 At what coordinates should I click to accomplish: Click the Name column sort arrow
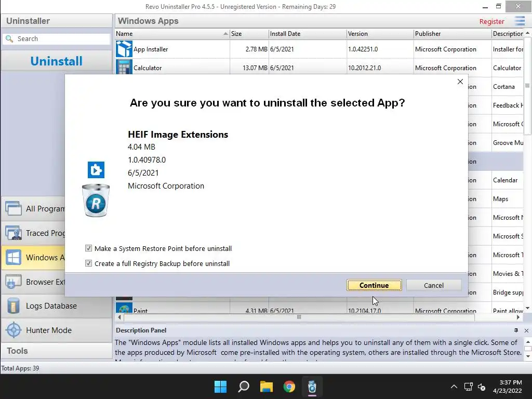[x=225, y=34]
